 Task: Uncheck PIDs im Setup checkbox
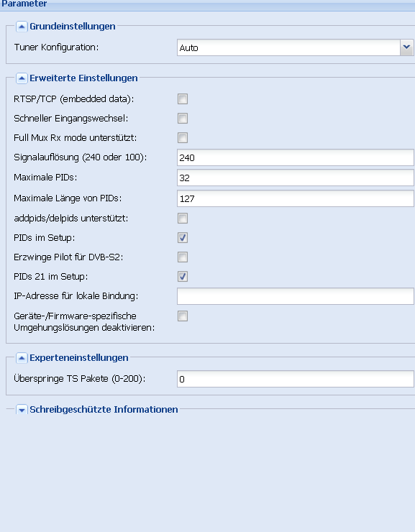(183, 237)
